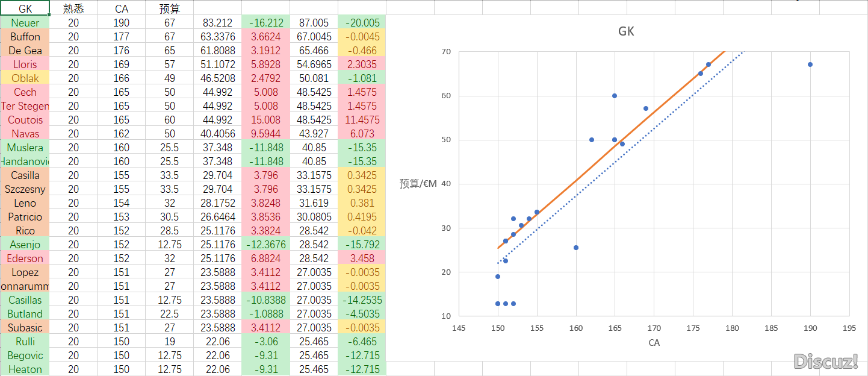Click the pink cell showing 2.4792

(266, 78)
